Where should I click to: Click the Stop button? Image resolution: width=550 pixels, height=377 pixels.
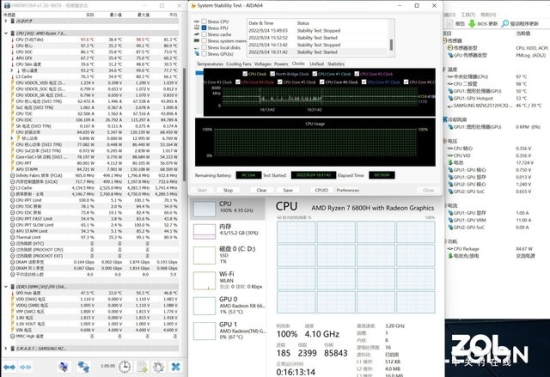pyautogui.click(x=228, y=190)
